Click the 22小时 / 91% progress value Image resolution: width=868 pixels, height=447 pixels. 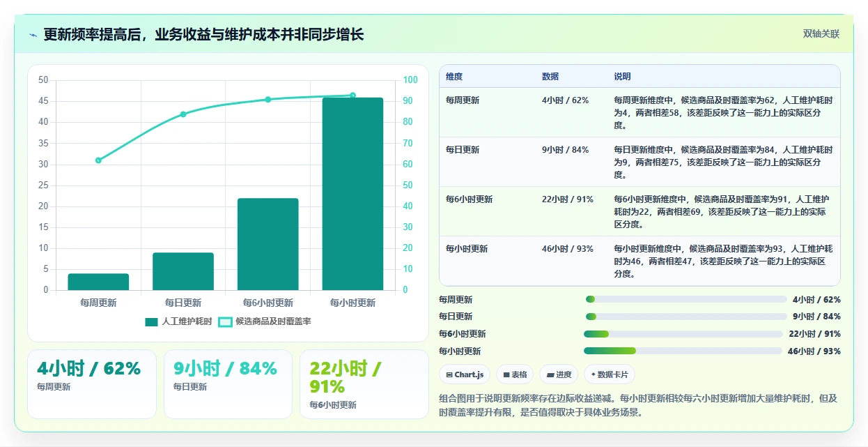coord(814,334)
